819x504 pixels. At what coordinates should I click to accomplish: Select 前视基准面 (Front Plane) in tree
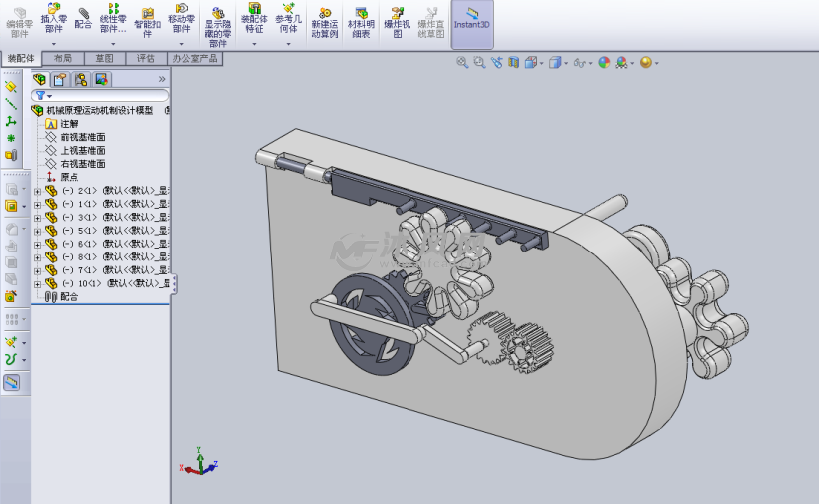tap(82, 137)
